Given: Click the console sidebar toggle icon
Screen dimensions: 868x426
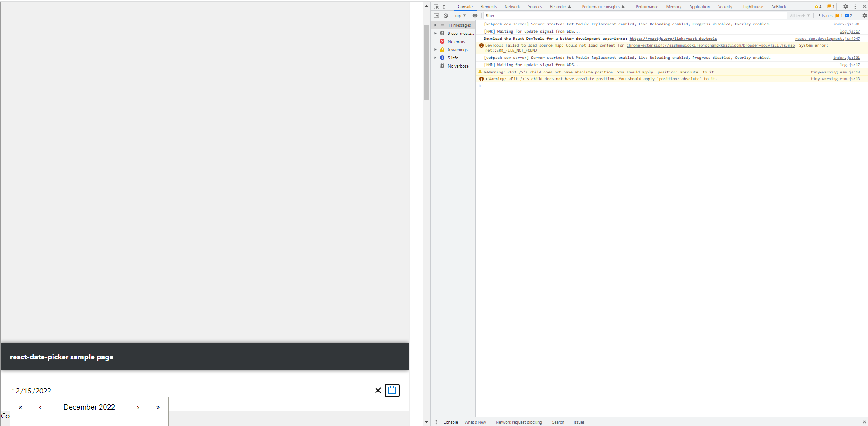Looking at the screenshot, I should (x=436, y=15).
